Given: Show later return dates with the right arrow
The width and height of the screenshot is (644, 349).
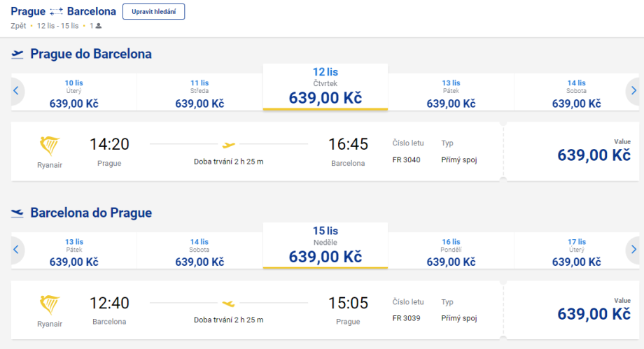Looking at the screenshot, I should [x=633, y=249].
